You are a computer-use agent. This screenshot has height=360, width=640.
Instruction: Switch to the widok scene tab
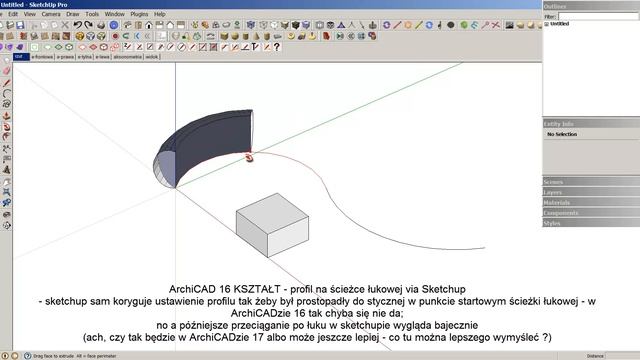[152, 57]
